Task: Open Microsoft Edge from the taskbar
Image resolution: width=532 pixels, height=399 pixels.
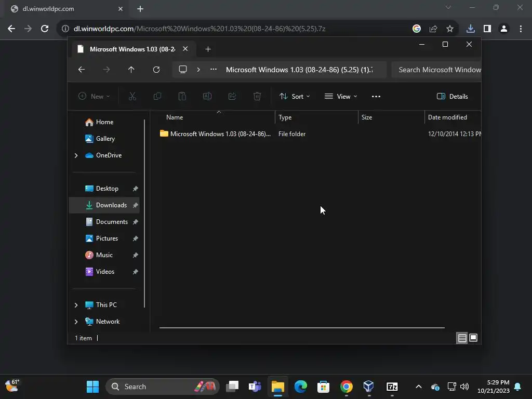Action: click(x=301, y=387)
